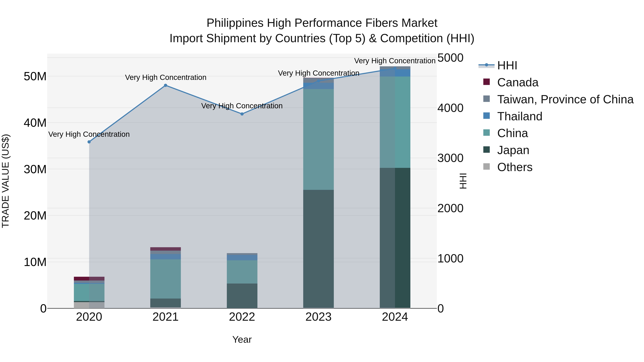
Task: Click Others bar segment for 2020
Action: pos(89,305)
